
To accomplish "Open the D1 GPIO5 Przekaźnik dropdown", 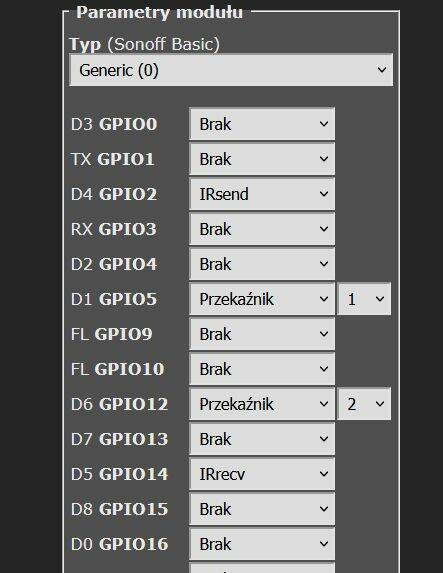I will click(x=262, y=299).
